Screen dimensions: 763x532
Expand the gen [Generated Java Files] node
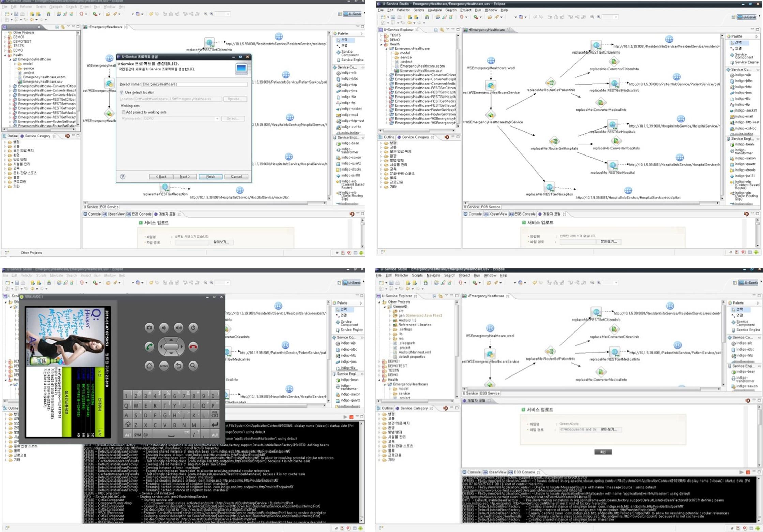coord(390,316)
